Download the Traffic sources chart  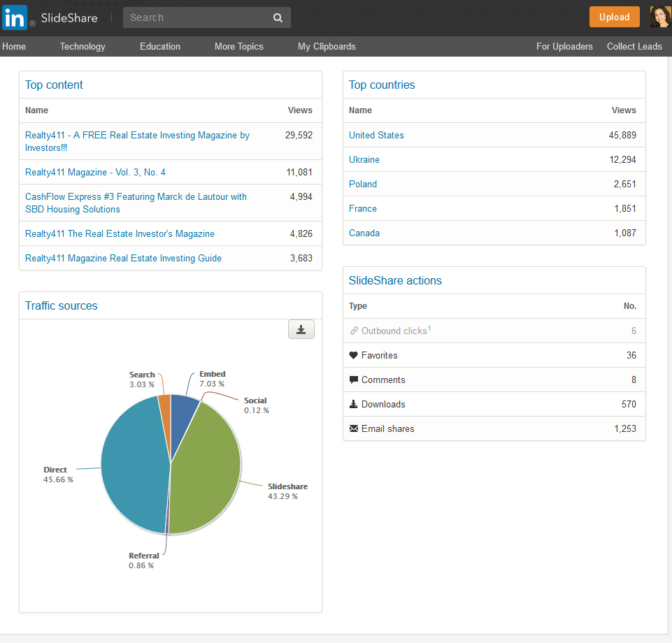(x=301, y=329)
